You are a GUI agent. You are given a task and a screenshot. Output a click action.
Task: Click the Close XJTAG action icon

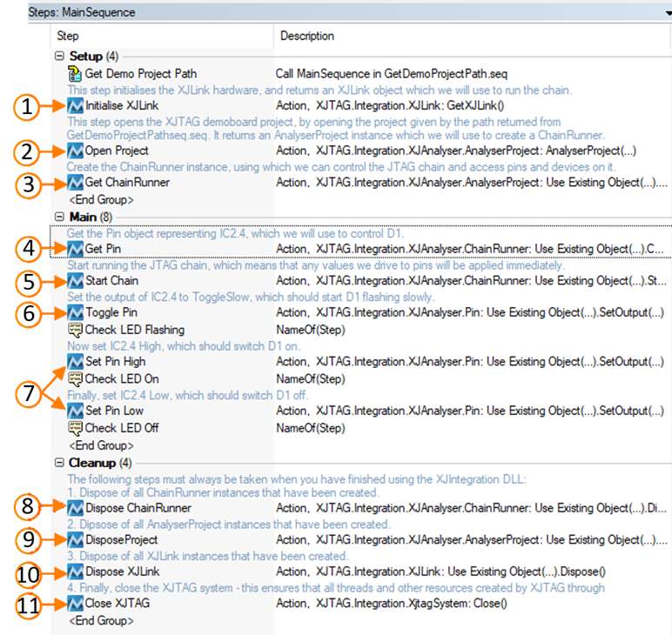(x=75, y=605)
